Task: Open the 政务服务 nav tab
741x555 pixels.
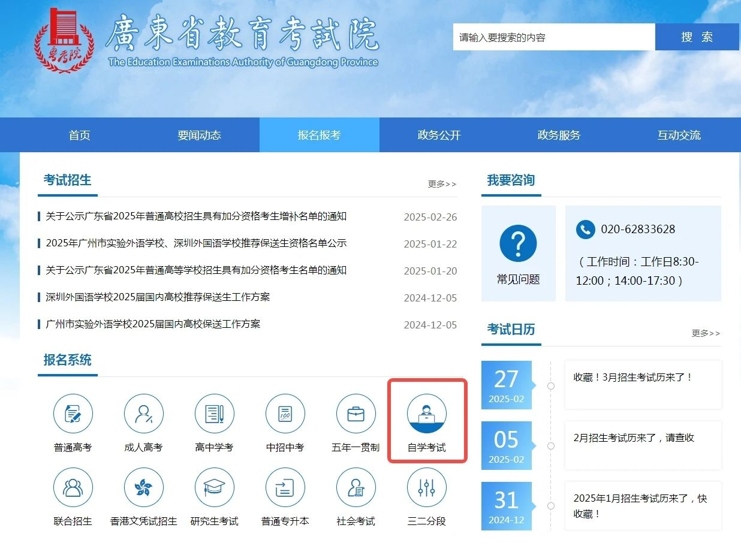Action: pyautogui.click(x=559, y=135)
